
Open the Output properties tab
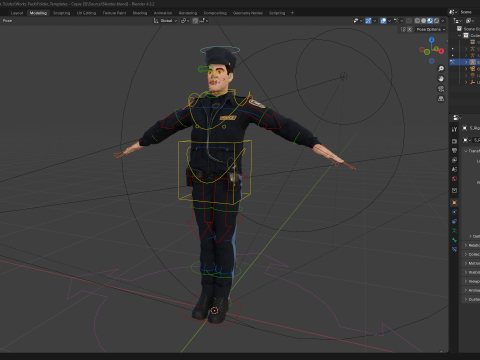point(454,151)
